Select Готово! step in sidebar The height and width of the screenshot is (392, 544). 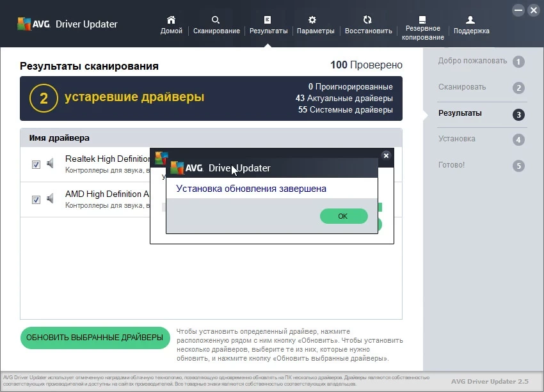point(451,164)
